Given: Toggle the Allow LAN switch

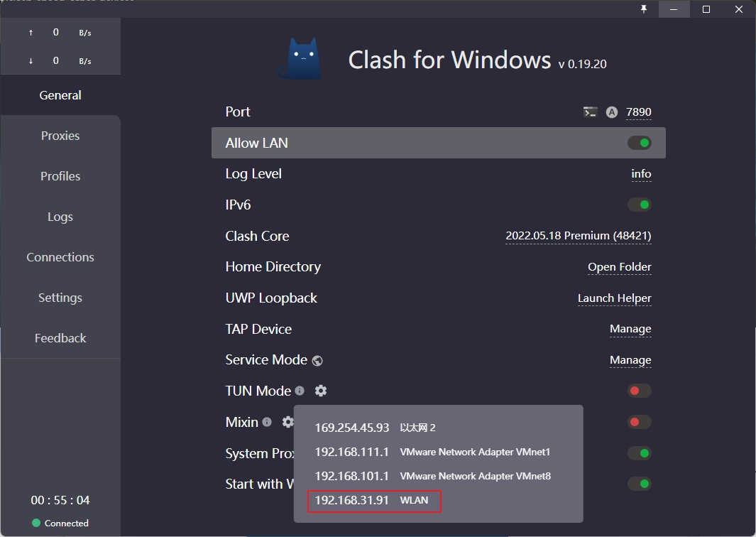Looking at the screenshot, I should pos(640,143).
